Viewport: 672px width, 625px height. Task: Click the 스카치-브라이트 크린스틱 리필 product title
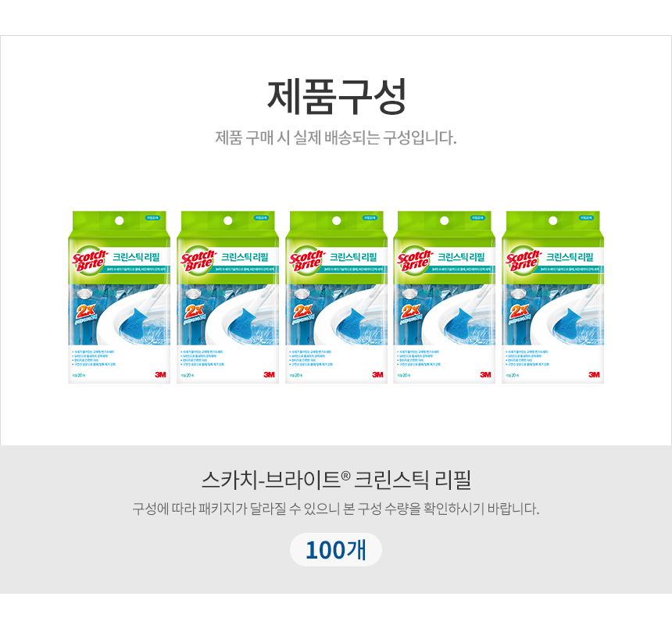(x=337, y=480)
